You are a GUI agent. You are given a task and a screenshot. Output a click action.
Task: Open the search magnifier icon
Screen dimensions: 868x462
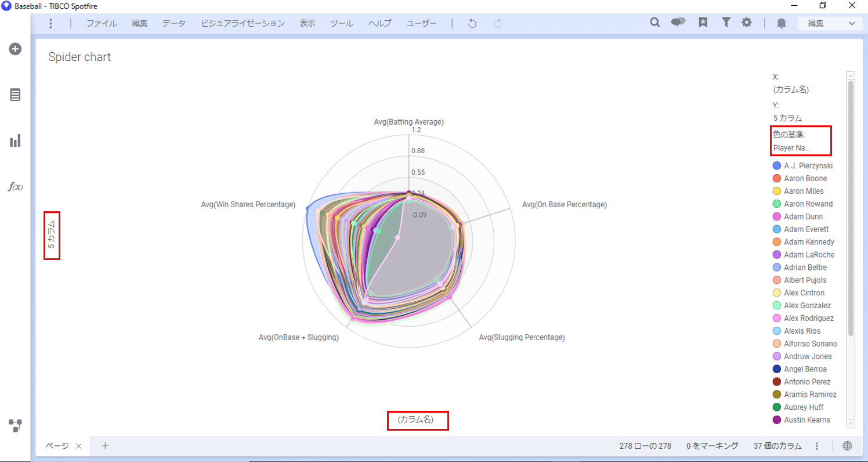[655, 23]
